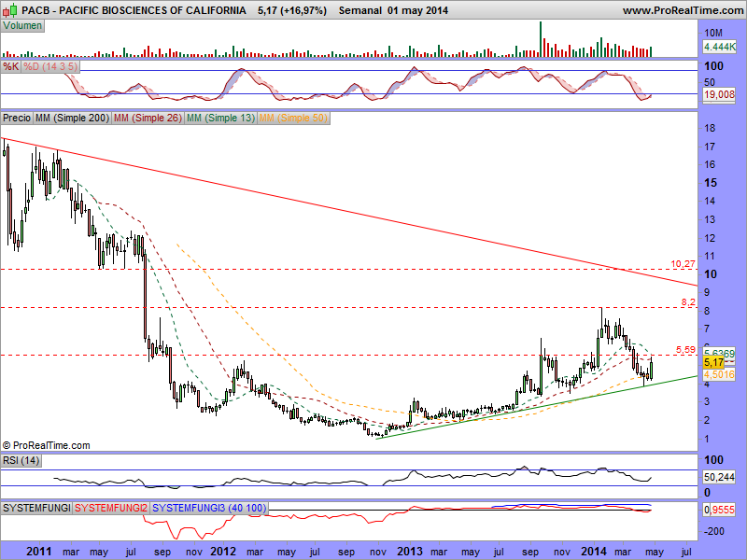Screen dimensions: 747x560
Task: Click the 8,2 resistance level label
Action: (688, 301)
